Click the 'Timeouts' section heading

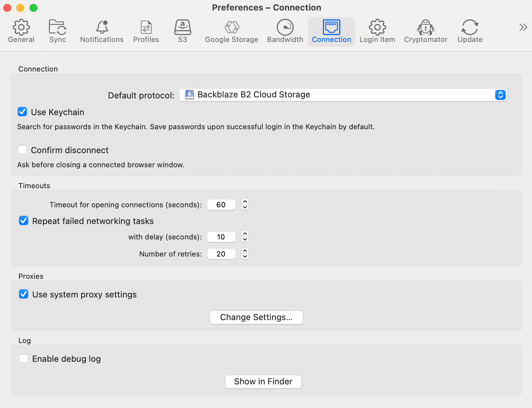coord(34,186)
